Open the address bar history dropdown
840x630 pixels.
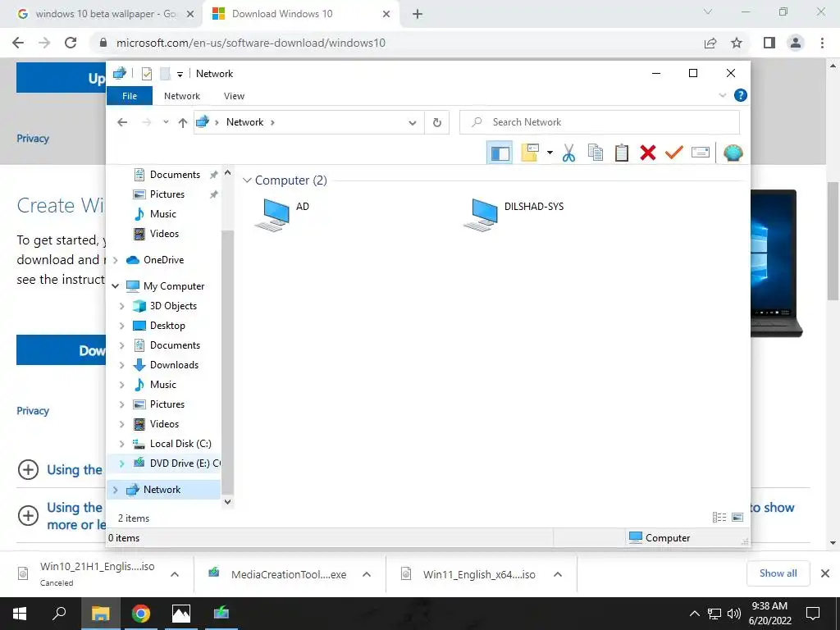point(413,123)
